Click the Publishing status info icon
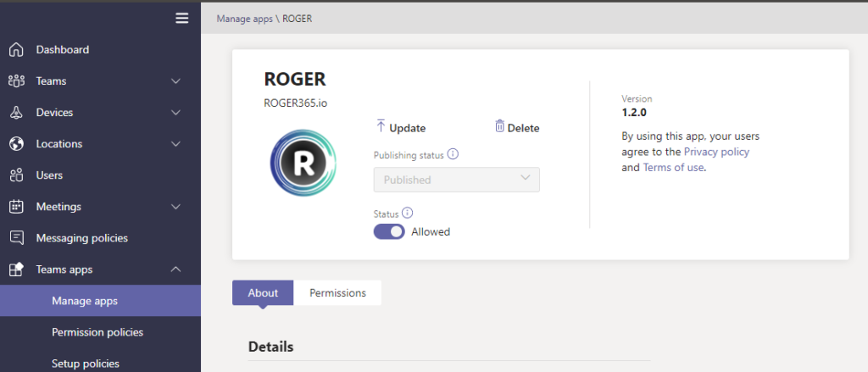The image size is (868, 372). [x=453, y=154]
